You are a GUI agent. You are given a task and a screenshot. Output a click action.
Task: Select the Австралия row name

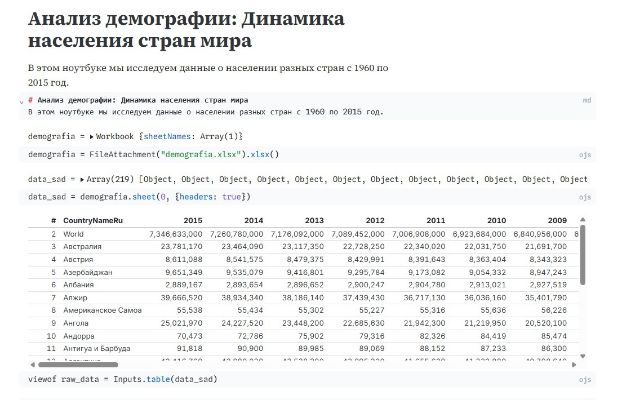82,247
